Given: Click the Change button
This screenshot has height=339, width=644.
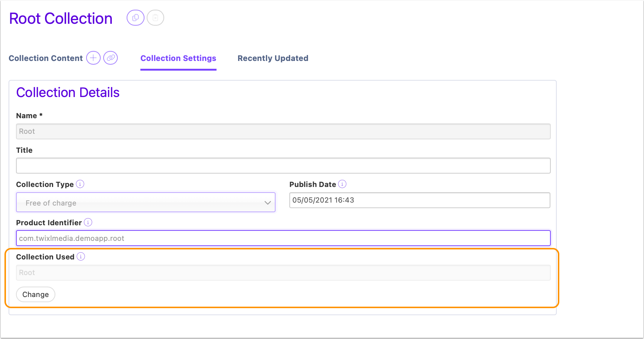Looking at the screenshot, I should pyautogui.click(x=36, y=294).
